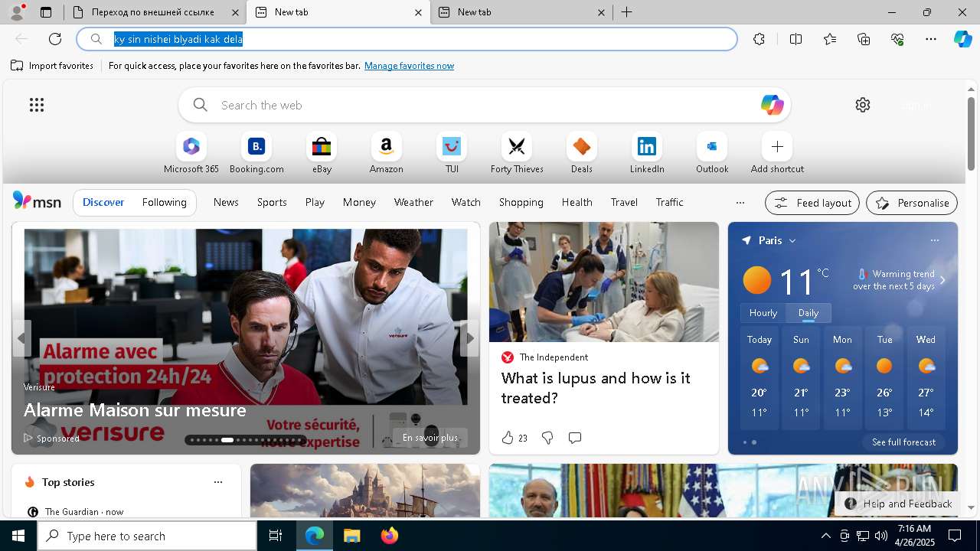Open Amazon shortcut
980x551 pixels.
(386, 153)
